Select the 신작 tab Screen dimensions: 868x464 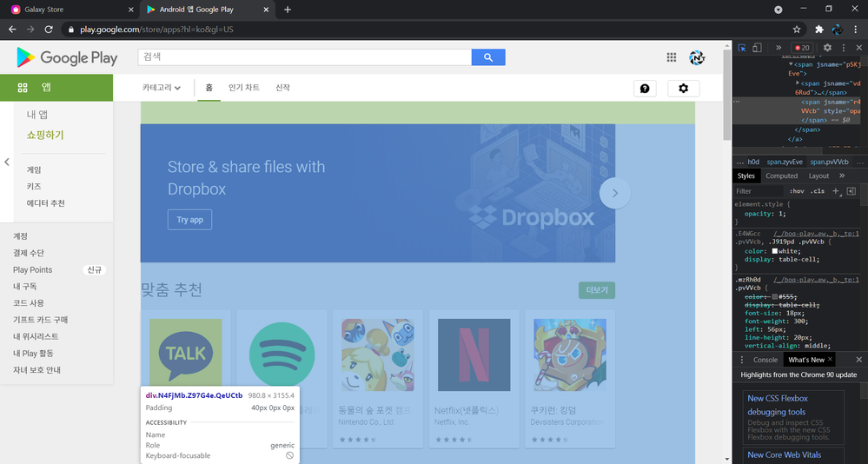coord(283,88)
